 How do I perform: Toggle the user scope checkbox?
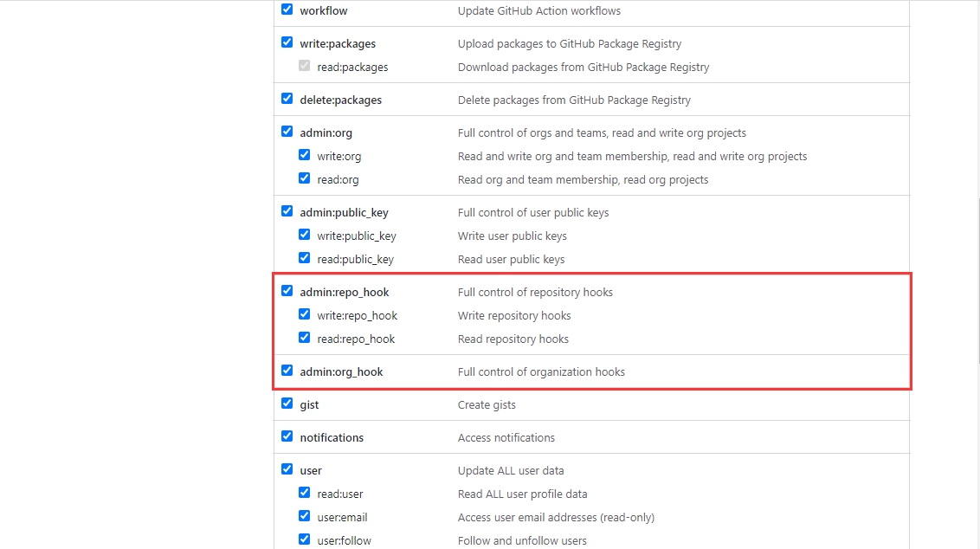tap(287, 469)
